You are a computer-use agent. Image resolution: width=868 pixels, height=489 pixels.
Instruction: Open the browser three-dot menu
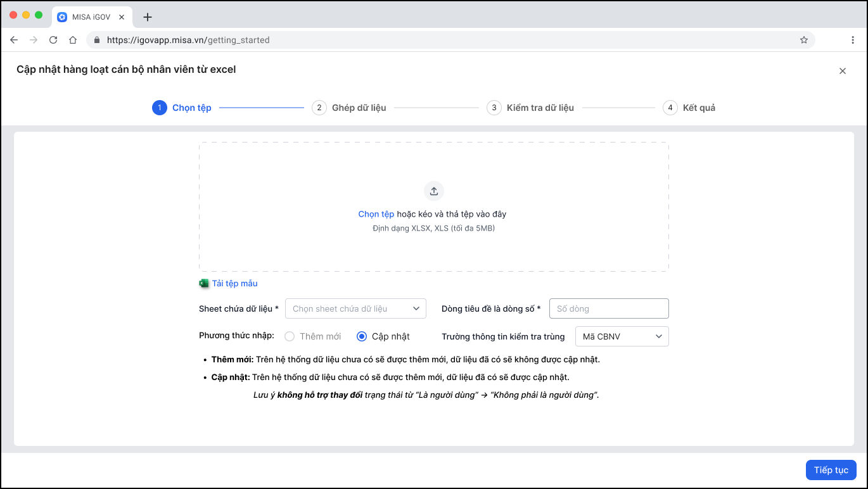point(853,40)
